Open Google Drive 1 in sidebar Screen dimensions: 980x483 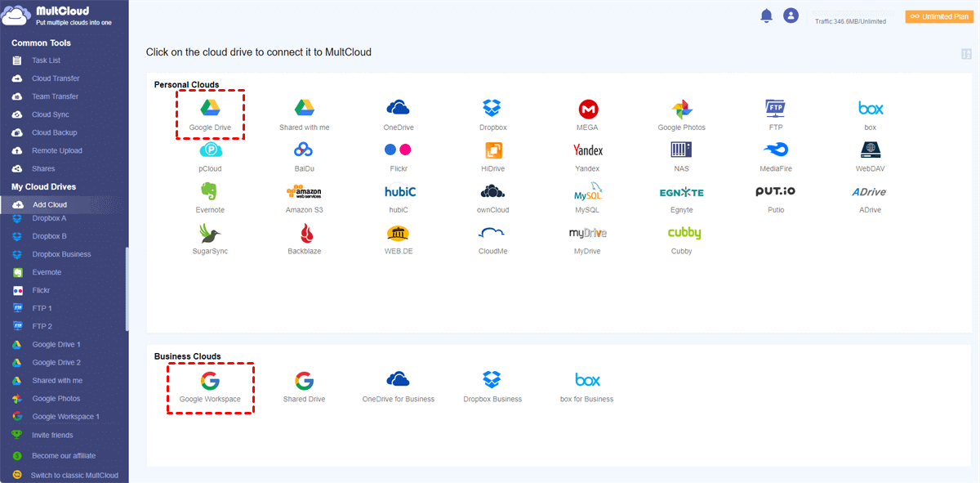56,345
